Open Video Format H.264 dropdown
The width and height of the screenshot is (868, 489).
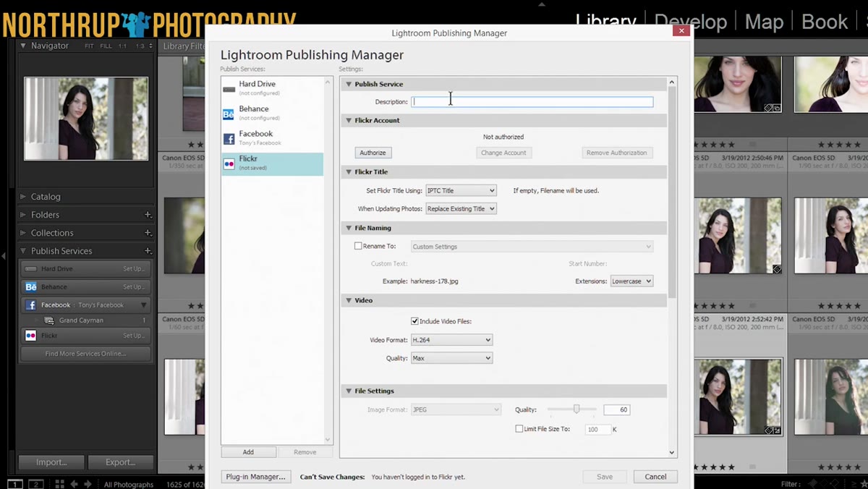tap(451, 339)
